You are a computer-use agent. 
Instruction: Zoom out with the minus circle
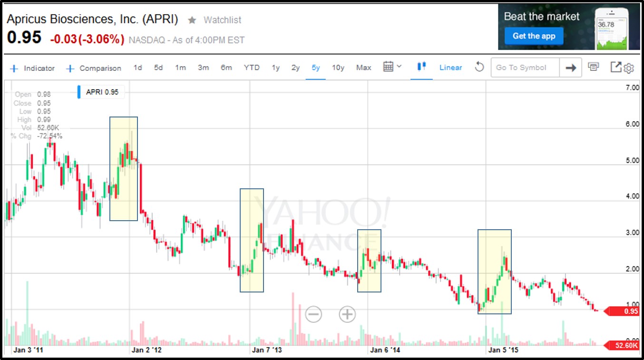(313, 314)
